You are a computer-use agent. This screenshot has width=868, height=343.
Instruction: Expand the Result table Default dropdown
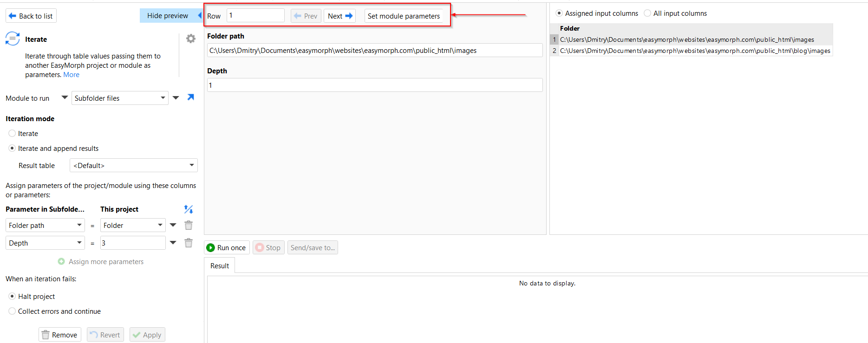tap(133, 166)
